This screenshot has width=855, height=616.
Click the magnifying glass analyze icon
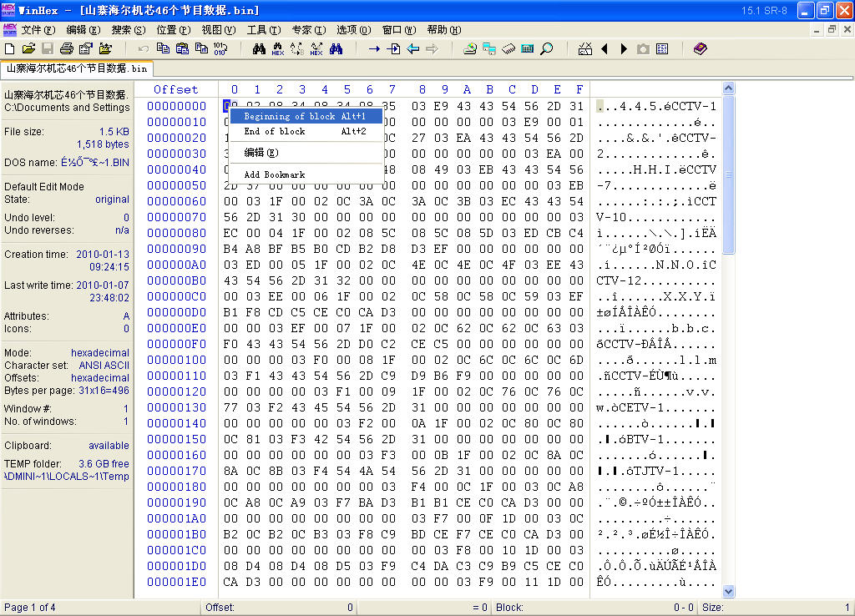click(x=546, y=49)
